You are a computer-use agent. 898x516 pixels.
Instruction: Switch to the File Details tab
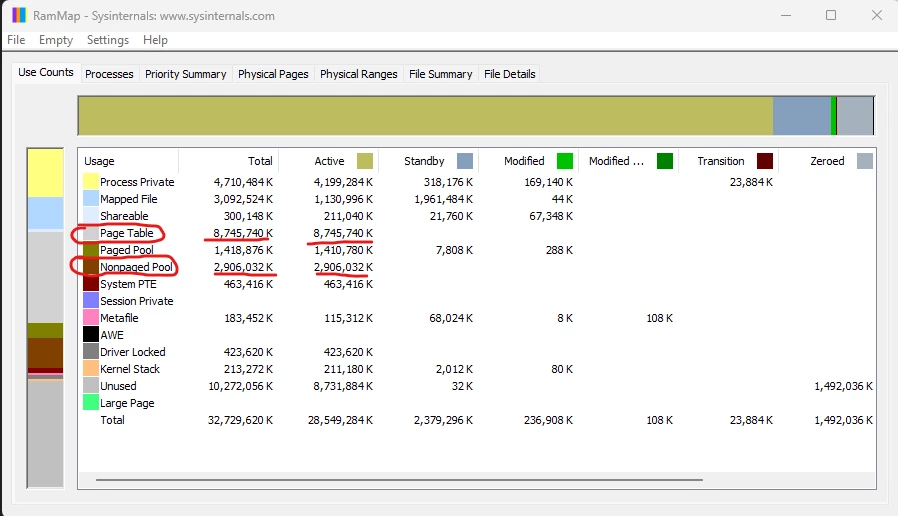[510, 74]
